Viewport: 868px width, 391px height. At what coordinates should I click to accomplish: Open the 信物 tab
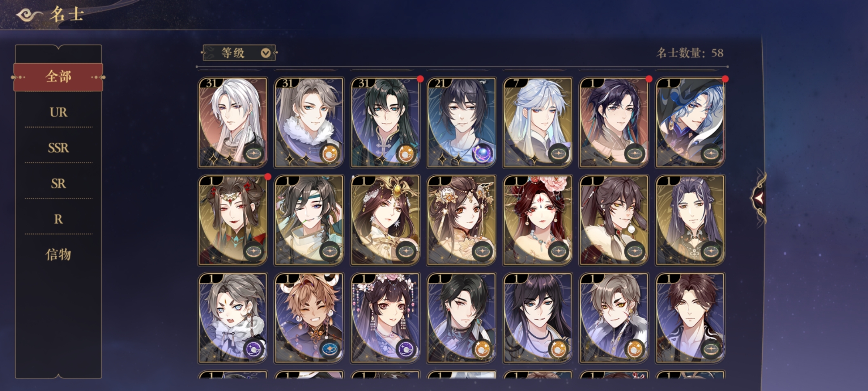(58, 255)
